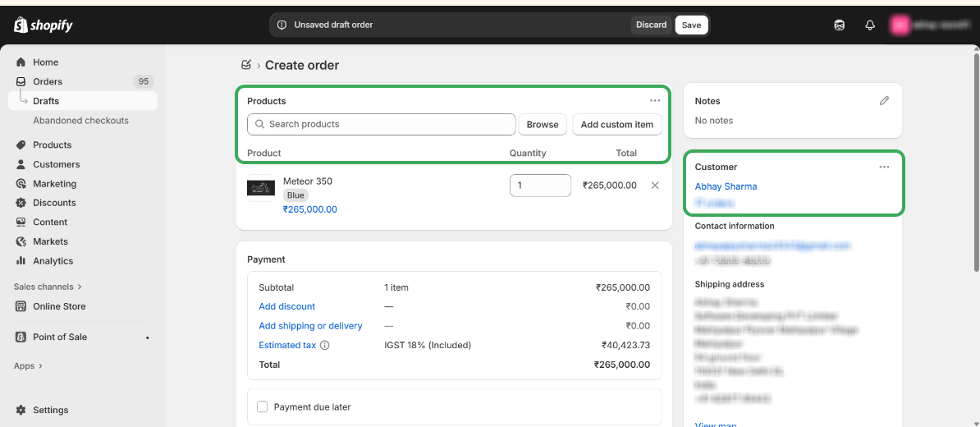Open the Products card more-options menu
This screenshot has width=980, height=427.
[655, 101]
